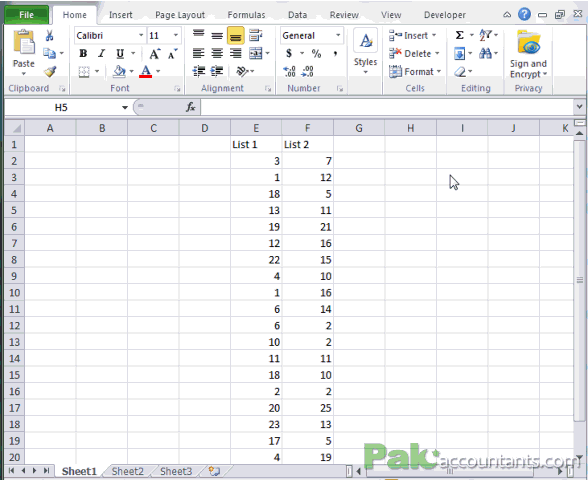
Task: Open the Calibri font name dropdown
Action: coord(141,35)
